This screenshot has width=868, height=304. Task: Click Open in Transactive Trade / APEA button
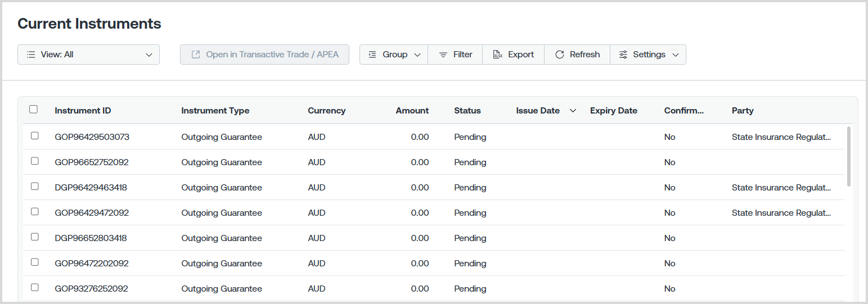[x=264, y=55]
